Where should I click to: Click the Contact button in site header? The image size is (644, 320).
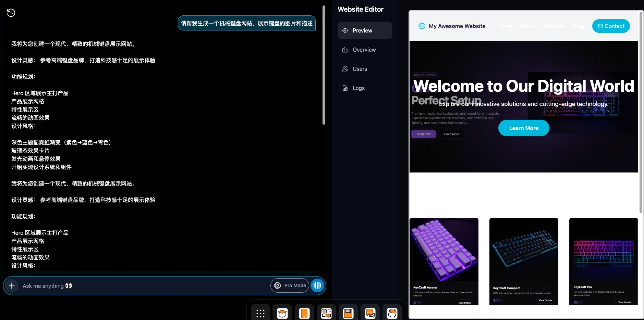coord(611,26)
